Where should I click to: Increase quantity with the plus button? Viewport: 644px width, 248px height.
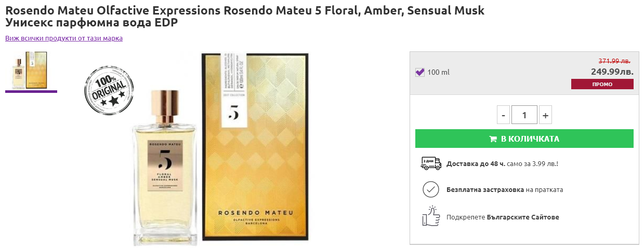tap(545, 115)
